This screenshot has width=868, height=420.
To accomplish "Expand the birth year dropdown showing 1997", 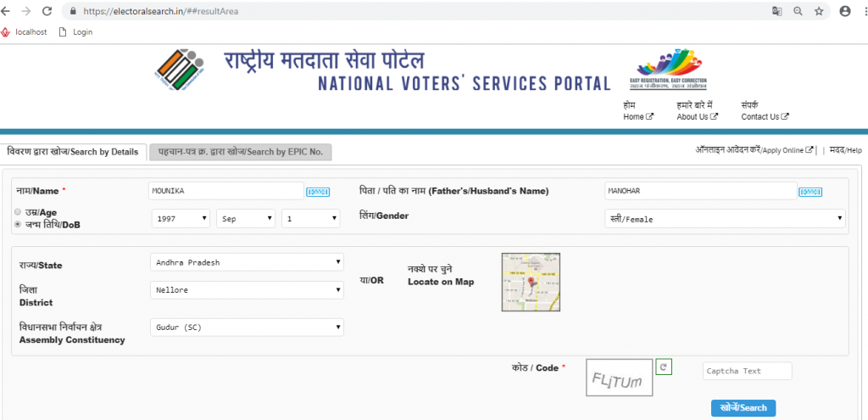I will [181, 218].
